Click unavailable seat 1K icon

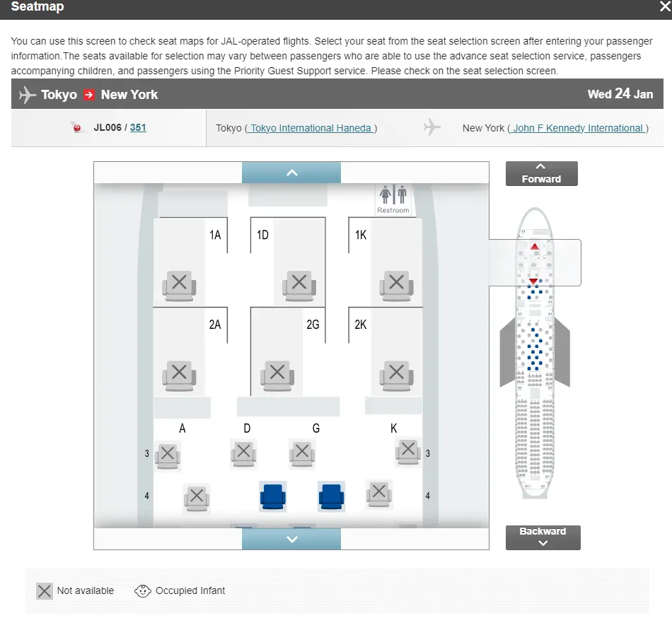click(396, 284)
